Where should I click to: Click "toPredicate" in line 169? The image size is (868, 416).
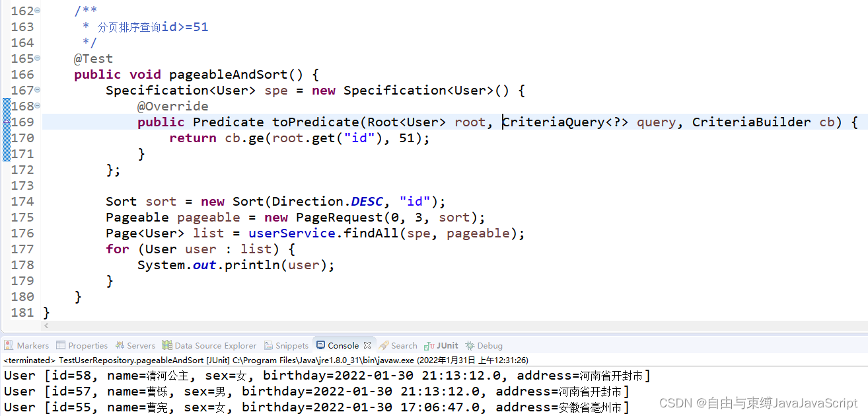click(x=316, y=122)
